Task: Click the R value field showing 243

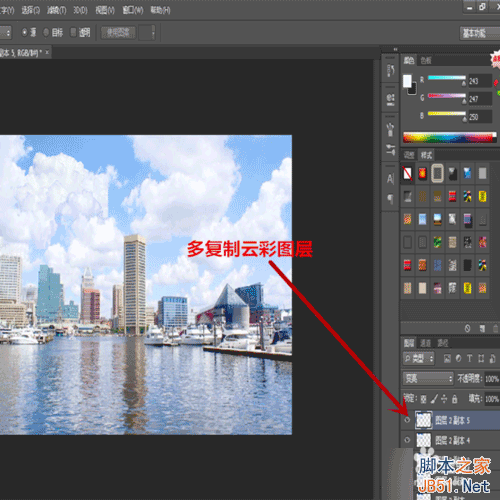Action: point(480,81)
